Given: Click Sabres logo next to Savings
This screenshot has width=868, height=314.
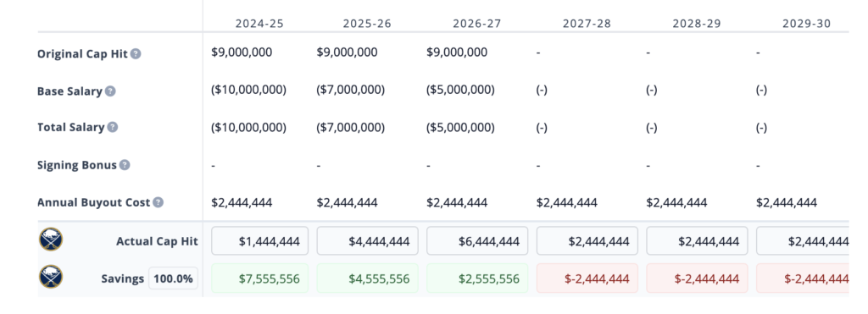Looking at the screenshot, I should tap(51, 278).
